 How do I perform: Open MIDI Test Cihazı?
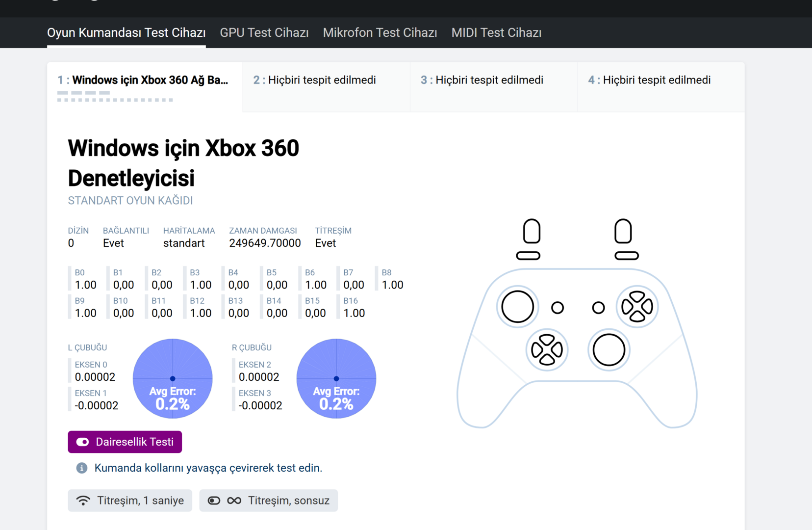pos(496,32)
